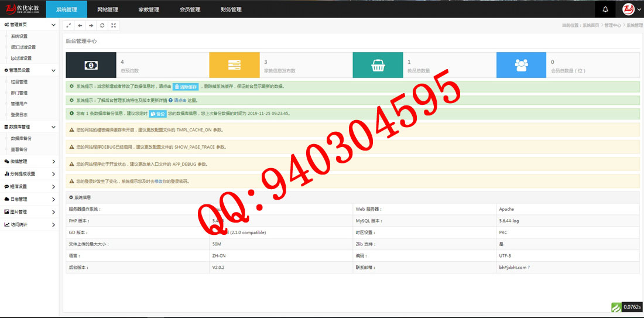
Task: Switch to the 网站管理 top tab
Action: click(107, 9)
